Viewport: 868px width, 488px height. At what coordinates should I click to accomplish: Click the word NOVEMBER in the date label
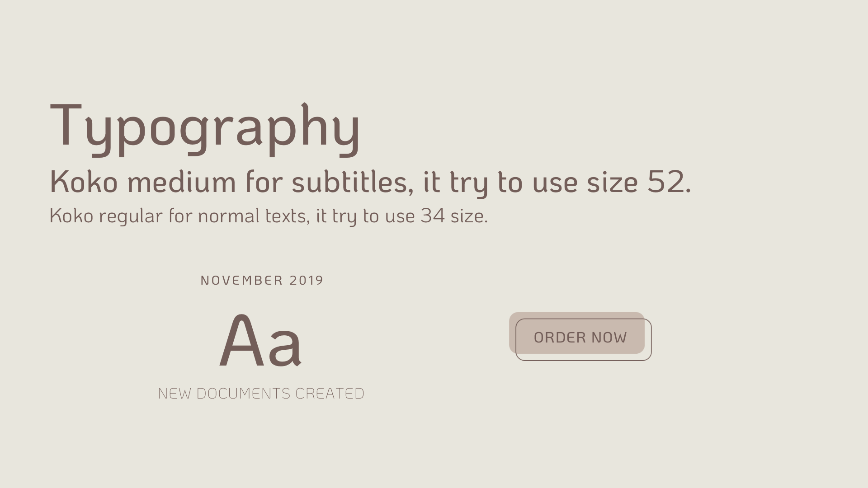[x=242, y=281]
